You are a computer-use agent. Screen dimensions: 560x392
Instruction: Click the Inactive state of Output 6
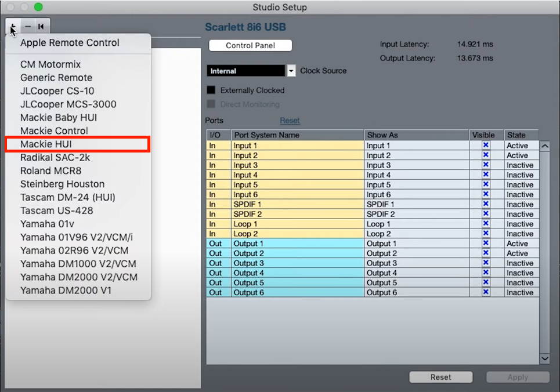tap(521, 292)
